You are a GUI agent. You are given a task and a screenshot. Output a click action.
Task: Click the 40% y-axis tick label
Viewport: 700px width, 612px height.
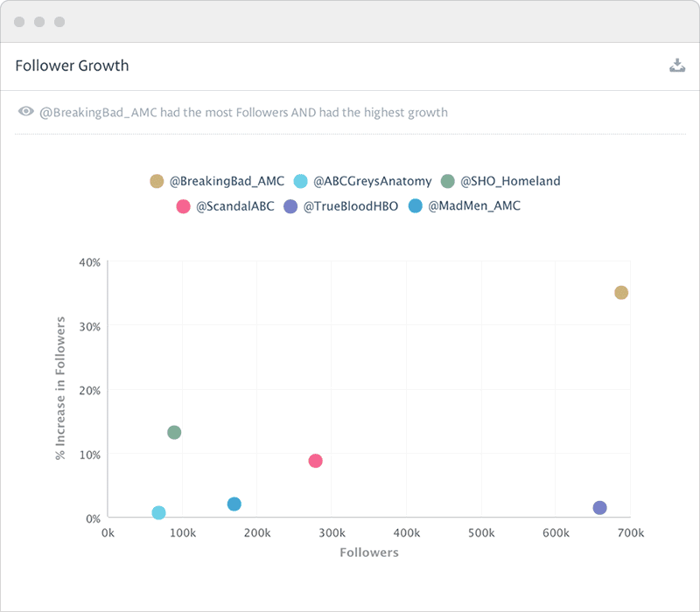pyautogui.click(x=90, y=261)
